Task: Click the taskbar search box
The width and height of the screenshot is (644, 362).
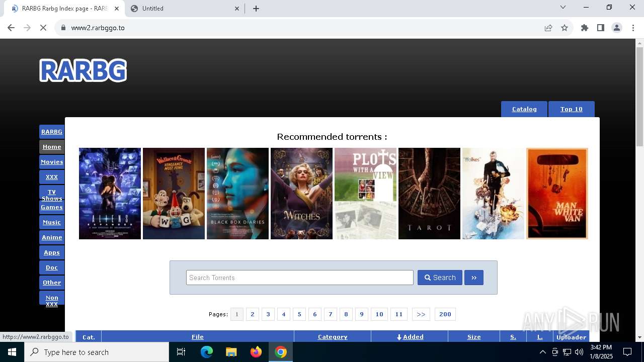Action: [97, 352]
